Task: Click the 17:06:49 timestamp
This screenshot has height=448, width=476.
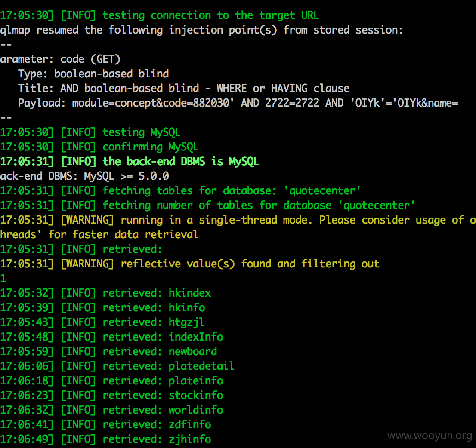Action: pos(27,439)
